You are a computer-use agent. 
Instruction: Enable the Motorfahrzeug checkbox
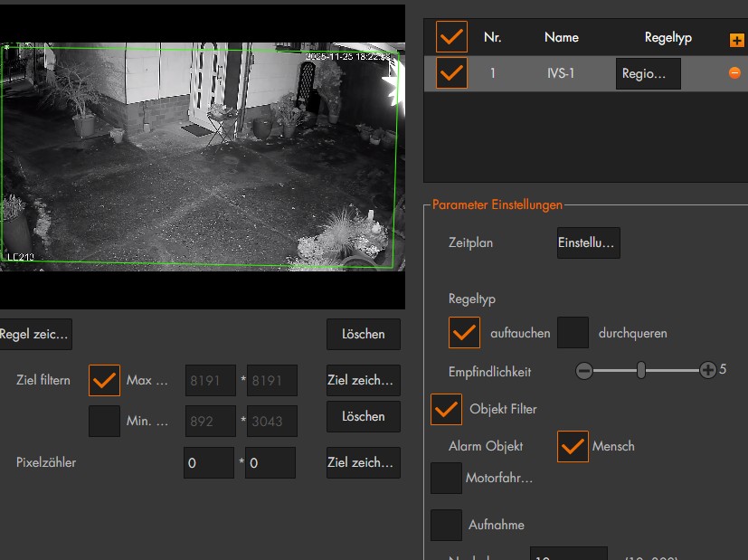click(446, 478)
